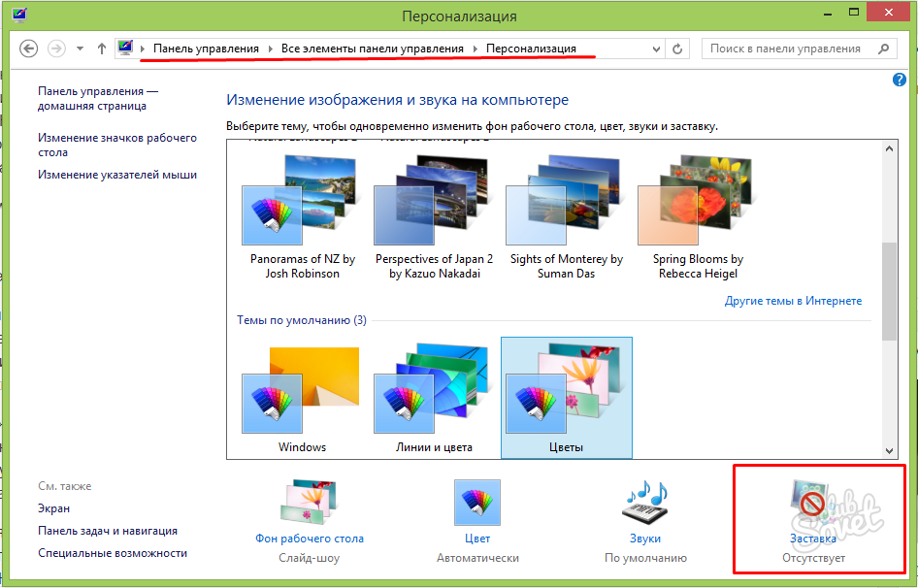Select the Windows default theme
Viewport: 918px width, 588px height.
301,398
